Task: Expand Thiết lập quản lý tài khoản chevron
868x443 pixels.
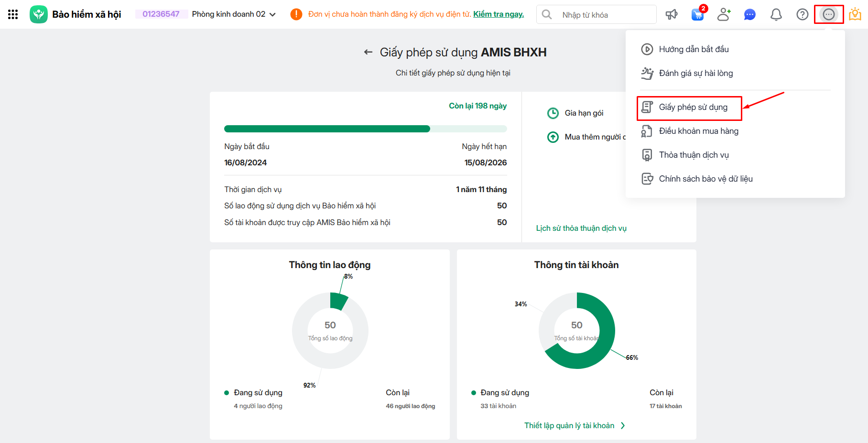Action: coord(623,426)
